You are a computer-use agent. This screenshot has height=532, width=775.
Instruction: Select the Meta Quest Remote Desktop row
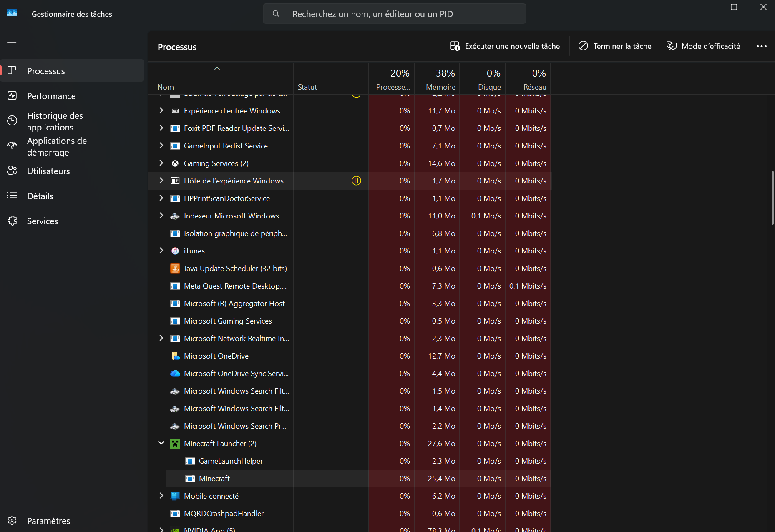pyautogui.click(x=350, y=286)
